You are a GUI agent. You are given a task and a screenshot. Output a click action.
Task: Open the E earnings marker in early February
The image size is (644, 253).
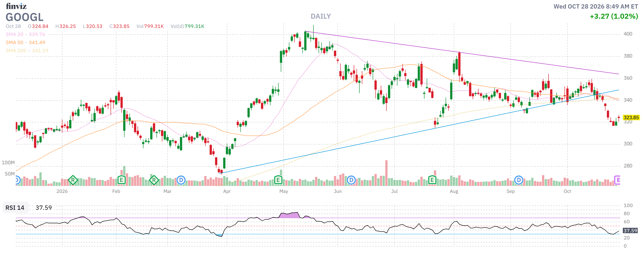pos(121,180)
